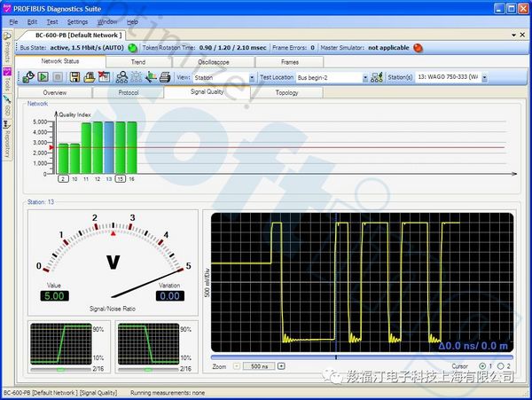Viewport: 532px width, 400px height.
Task: Click the Signal/Noise Ratio label
Action: (113, 309)
